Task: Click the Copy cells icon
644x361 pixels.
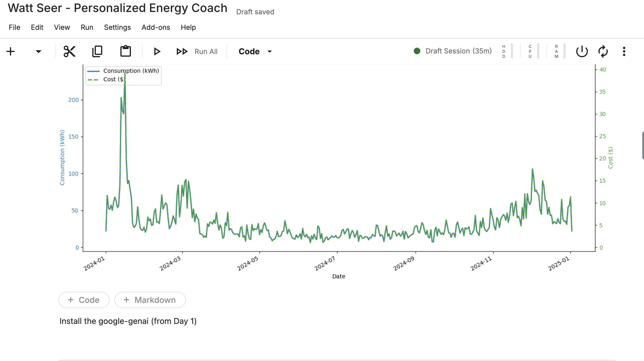Action: click(97, 51)
